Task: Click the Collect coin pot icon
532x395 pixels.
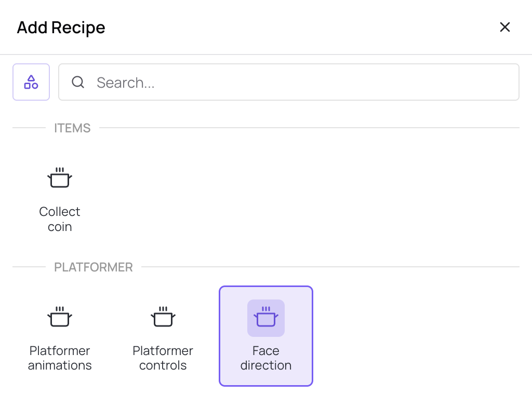Action: (60, 178)
